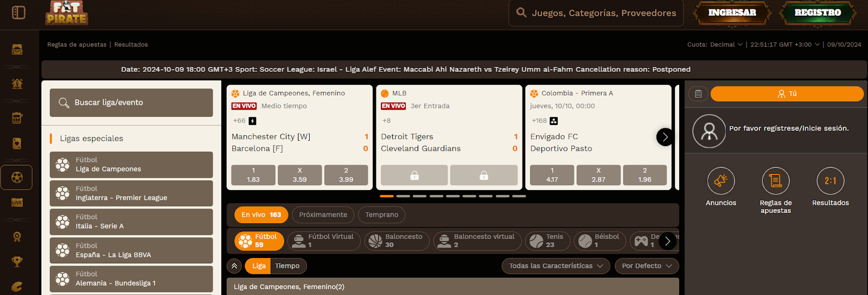
Task: Select the Baloncesto virtual sport filter
Action: (x=477, y=241)
